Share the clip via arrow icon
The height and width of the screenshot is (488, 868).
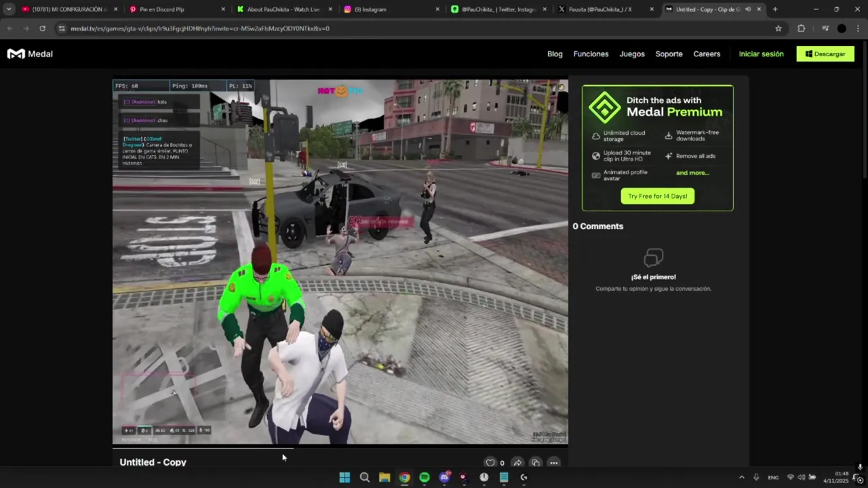pos(517,463)
